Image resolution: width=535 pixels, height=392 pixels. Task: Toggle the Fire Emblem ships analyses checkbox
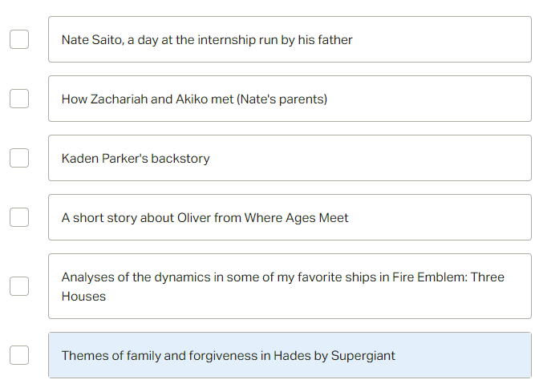[x=19, y=286]
